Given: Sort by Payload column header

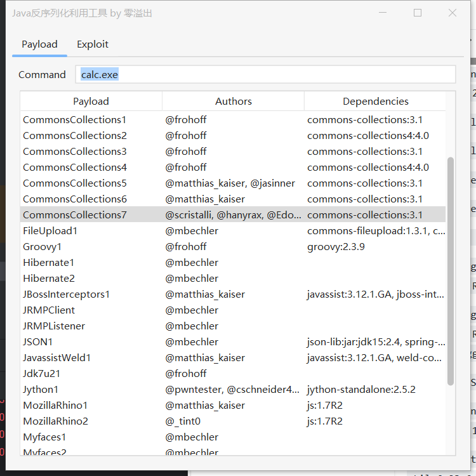Looking at the screenshot, I should click(x=91, y=101).
